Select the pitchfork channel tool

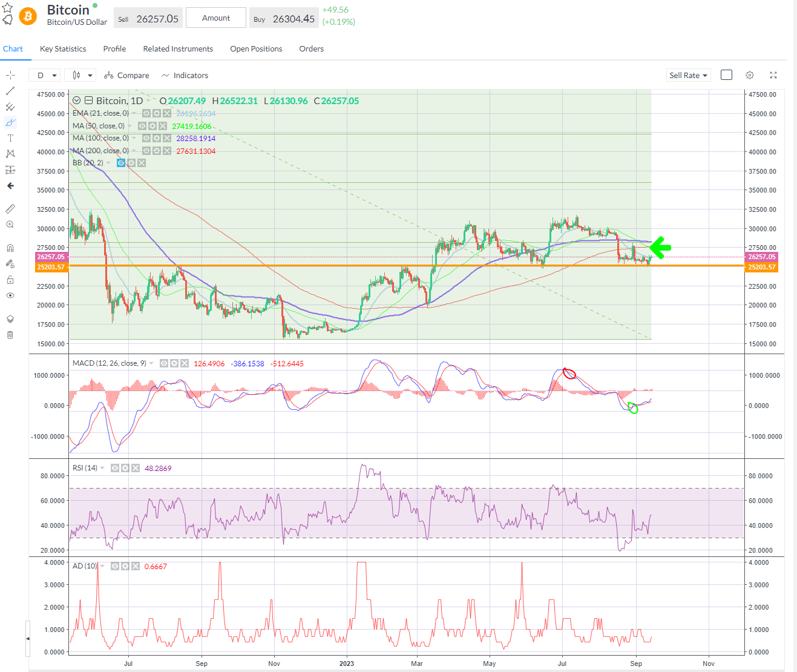click(x=10, y=107)
